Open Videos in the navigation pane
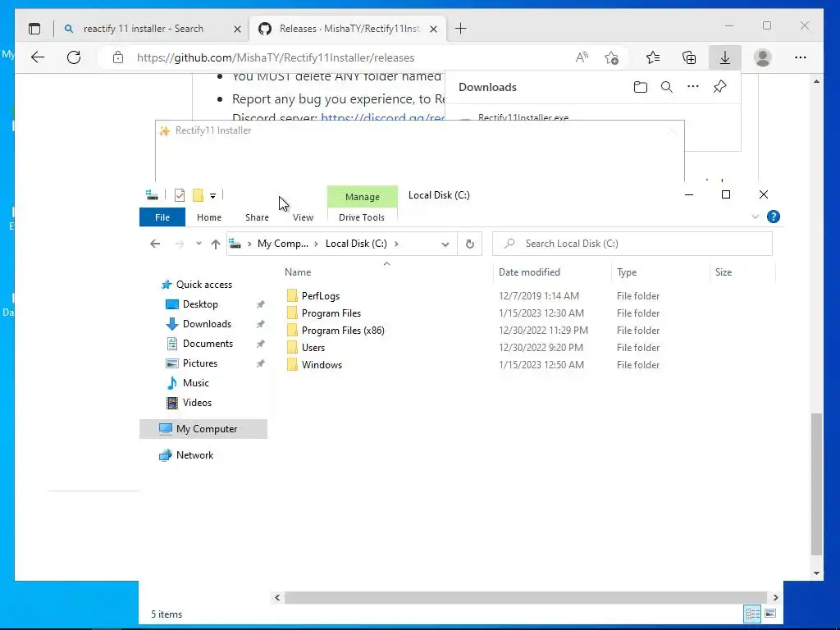This screenshot has height=630, width=840. (x=197, y=402)
